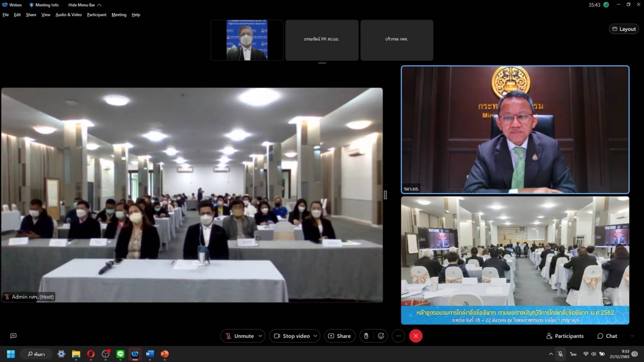The image size is (644, 362).
Task: Open File Explorer from the taskbar
Action: coord(76,354)
